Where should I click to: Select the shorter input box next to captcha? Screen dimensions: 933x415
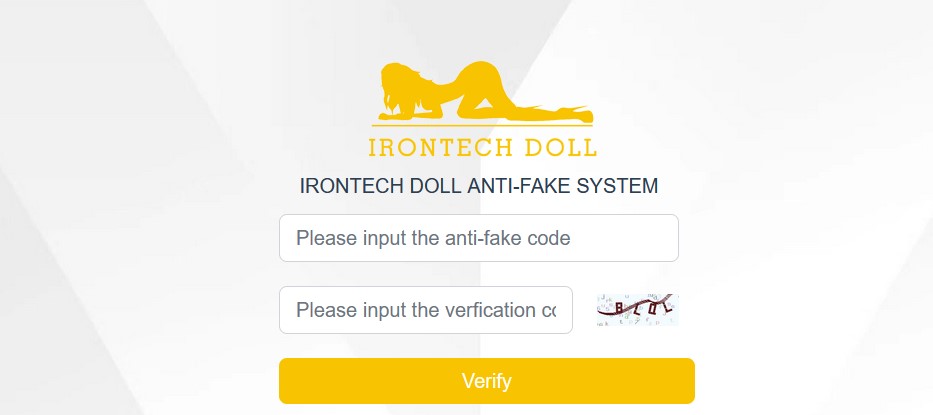pos(425,310)
